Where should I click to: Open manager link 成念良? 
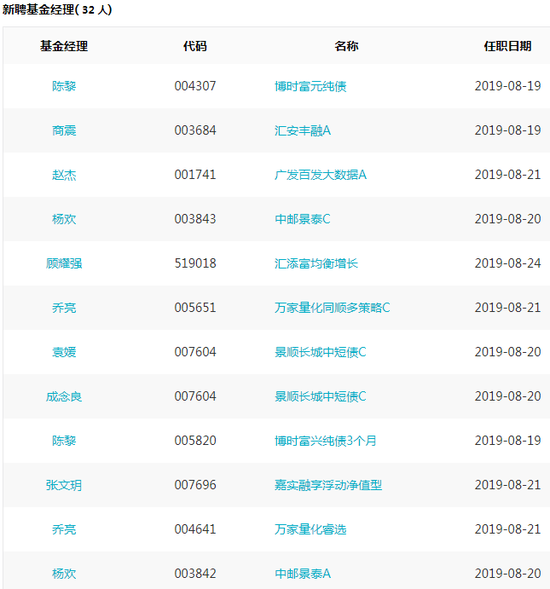[x=64, y=396]
